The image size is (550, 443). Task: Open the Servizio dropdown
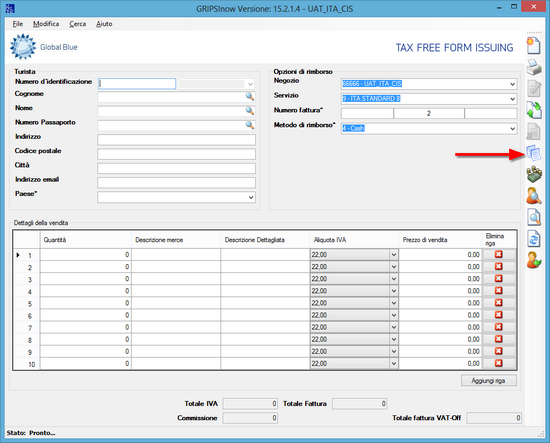pos(512,99)
